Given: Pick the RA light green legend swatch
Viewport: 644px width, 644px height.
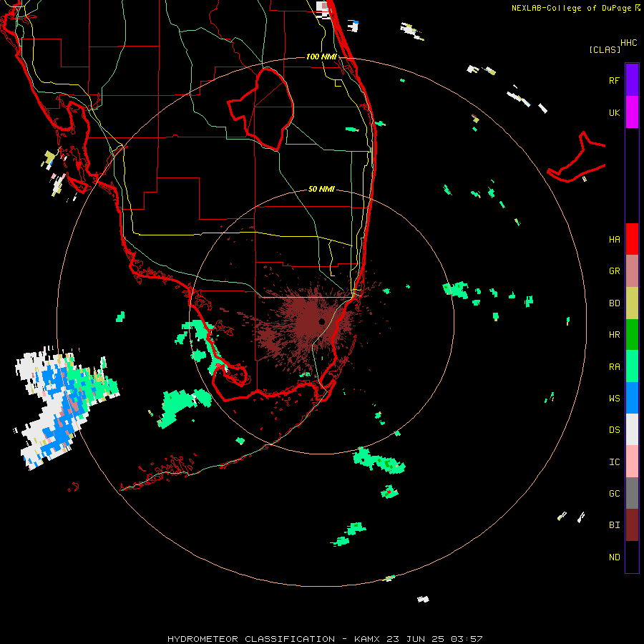Looking at the screenshot, I should click(632, 366).
